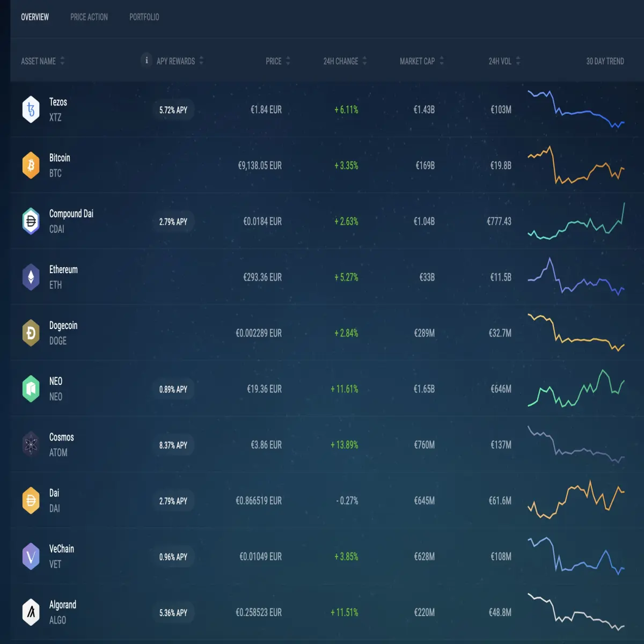Click the Tezos XTZ coin icon
The height and width of the screenshot is (644, 644).
pos(31,109)
